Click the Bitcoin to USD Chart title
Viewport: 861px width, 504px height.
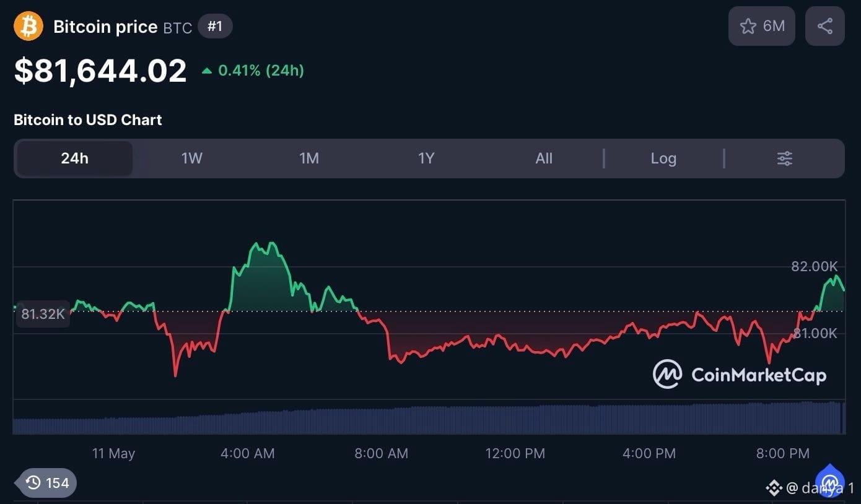88,120
